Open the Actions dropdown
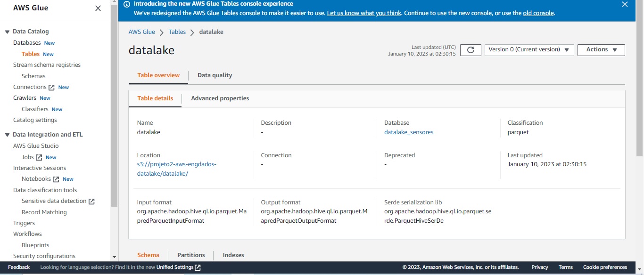This screenshot has width=644, height=275. click(601, 49)
